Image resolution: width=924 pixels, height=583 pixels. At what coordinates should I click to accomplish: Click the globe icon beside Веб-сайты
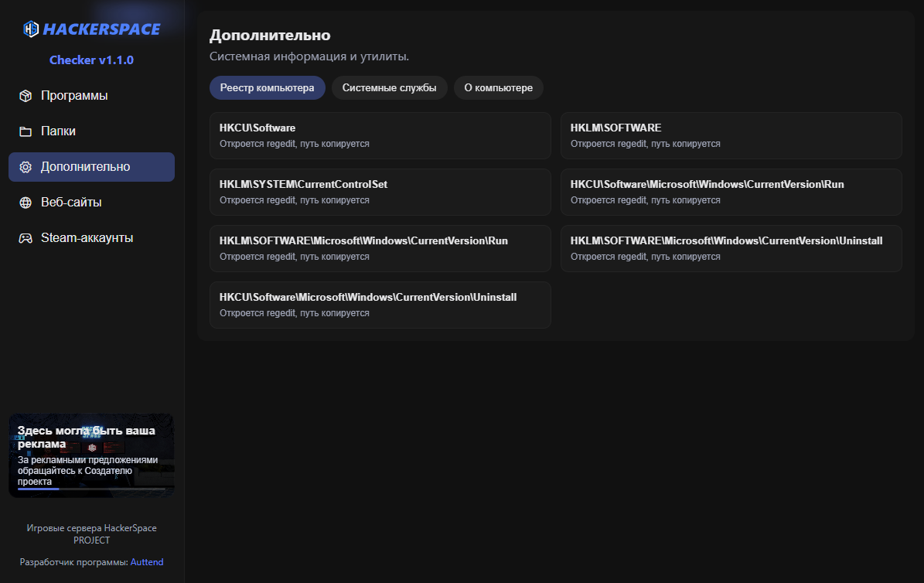(x=26, y=203)
